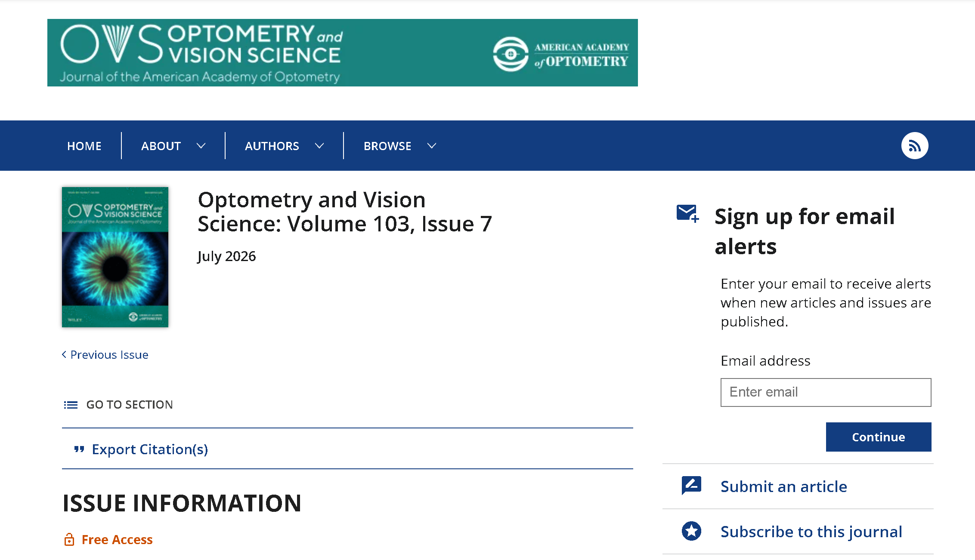Screen dimensions: 975x560
Task: Click the Go To Section list icon
Action: coord(71,405)
